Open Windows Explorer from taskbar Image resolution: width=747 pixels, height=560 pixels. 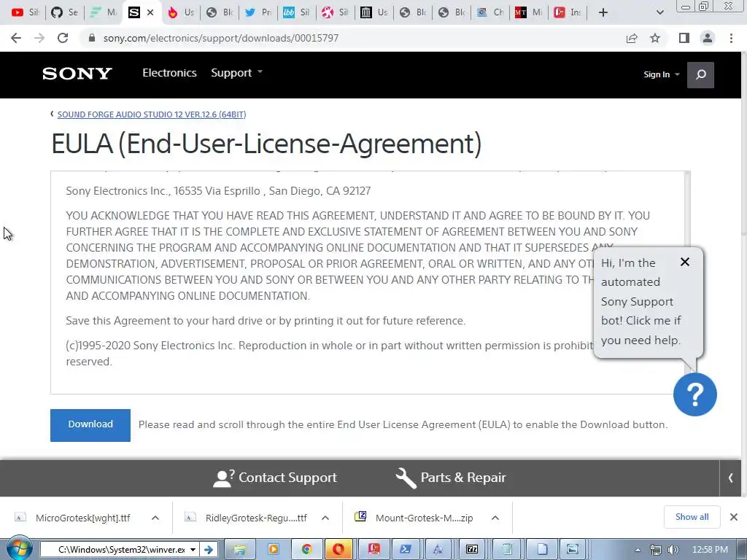pyautogui.click(x=239, y=550)
